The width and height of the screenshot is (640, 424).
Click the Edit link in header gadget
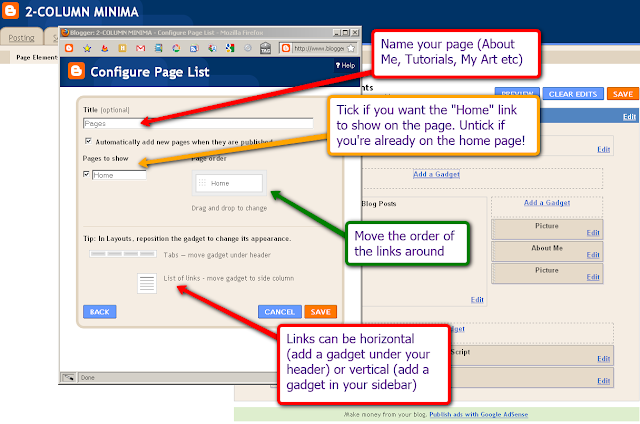pos(604,149)
